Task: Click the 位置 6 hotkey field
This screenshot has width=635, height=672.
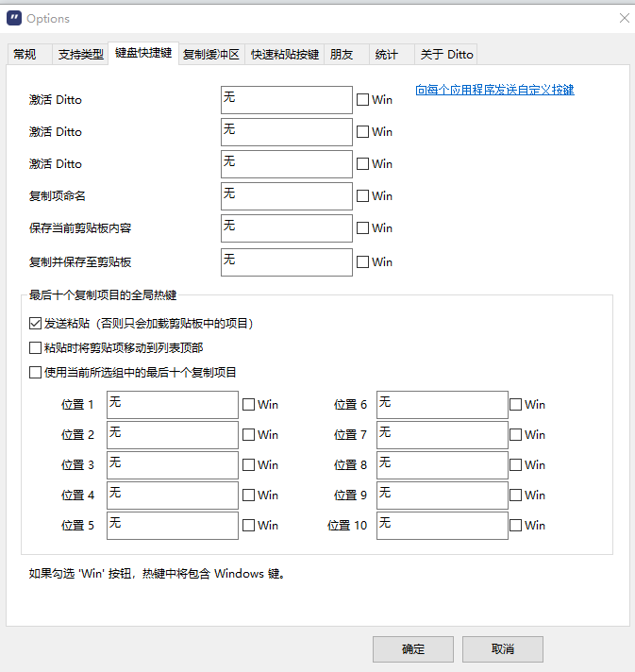Action: (x=443, y=405)
